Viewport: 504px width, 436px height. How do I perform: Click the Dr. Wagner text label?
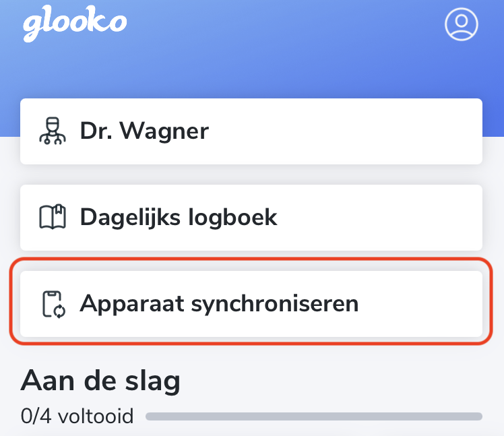144,131
